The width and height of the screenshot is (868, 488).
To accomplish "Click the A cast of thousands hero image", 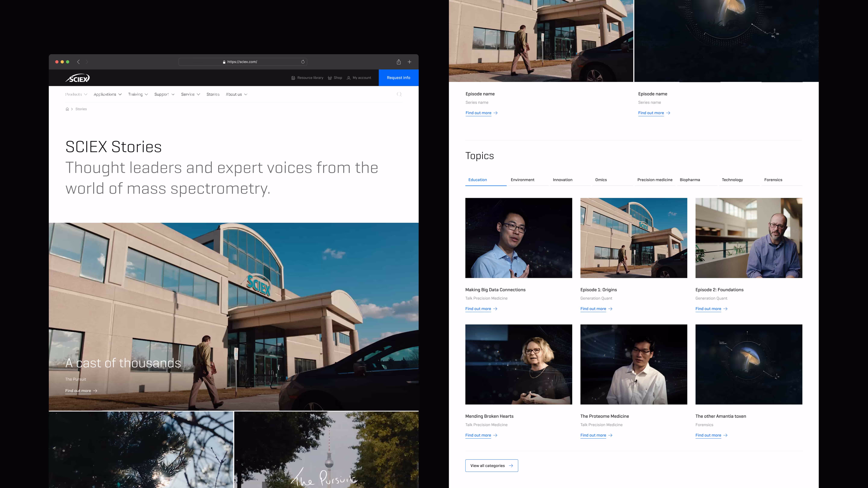I will point(234,317).
